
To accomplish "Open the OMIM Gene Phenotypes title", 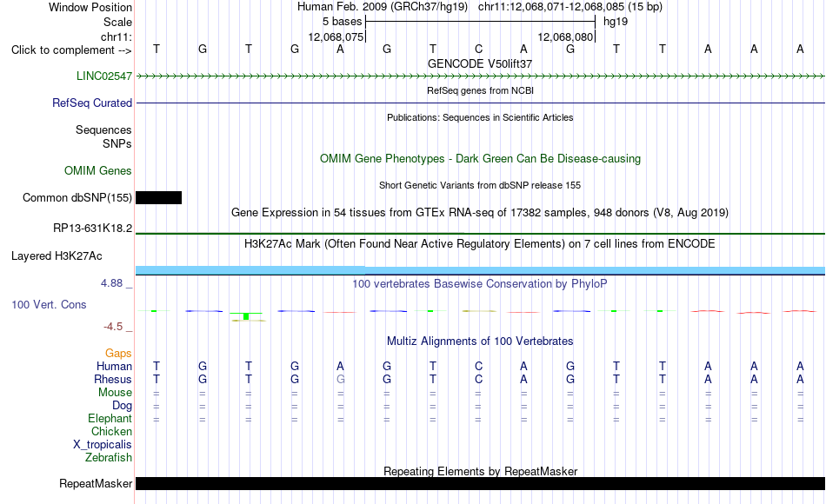I will pyautogui.click(x=480, y=158).
